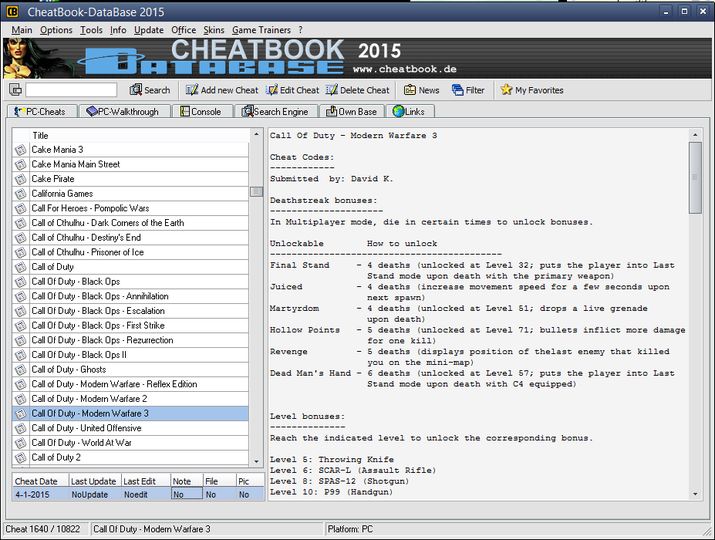This screenshot has height=540, width=715.
Task: Open the Tools menu
Action: point(91,30)
